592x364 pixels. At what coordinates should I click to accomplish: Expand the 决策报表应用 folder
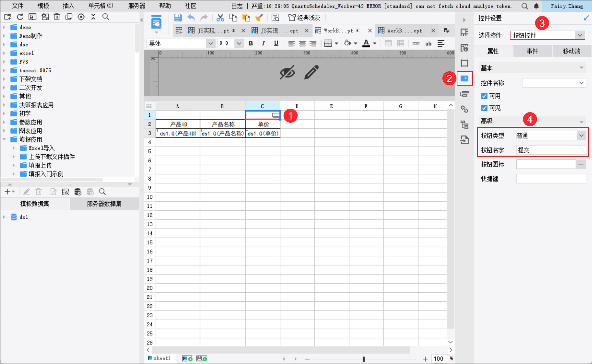pos(4,105)
